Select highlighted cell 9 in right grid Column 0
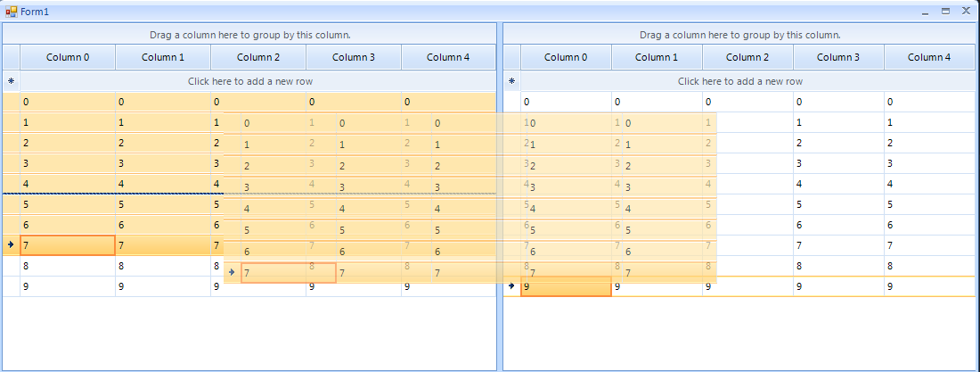 (566, 286)
